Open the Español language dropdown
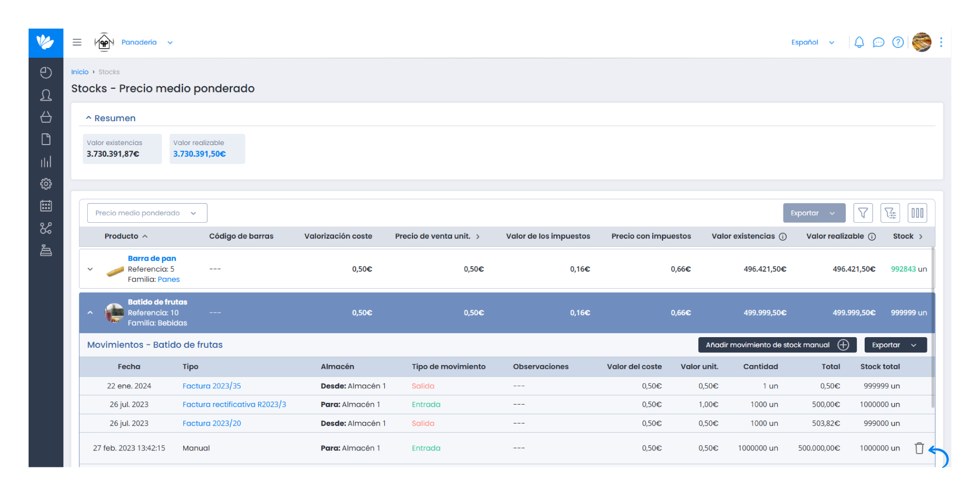The image size is (980, 496). tap(813, 42)
